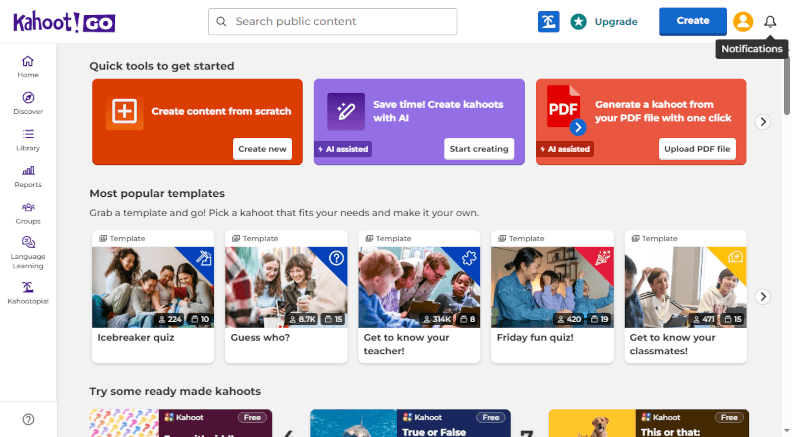Click the plus icon on create from scratch card
792x437 pixels.
tap(124, 111)
